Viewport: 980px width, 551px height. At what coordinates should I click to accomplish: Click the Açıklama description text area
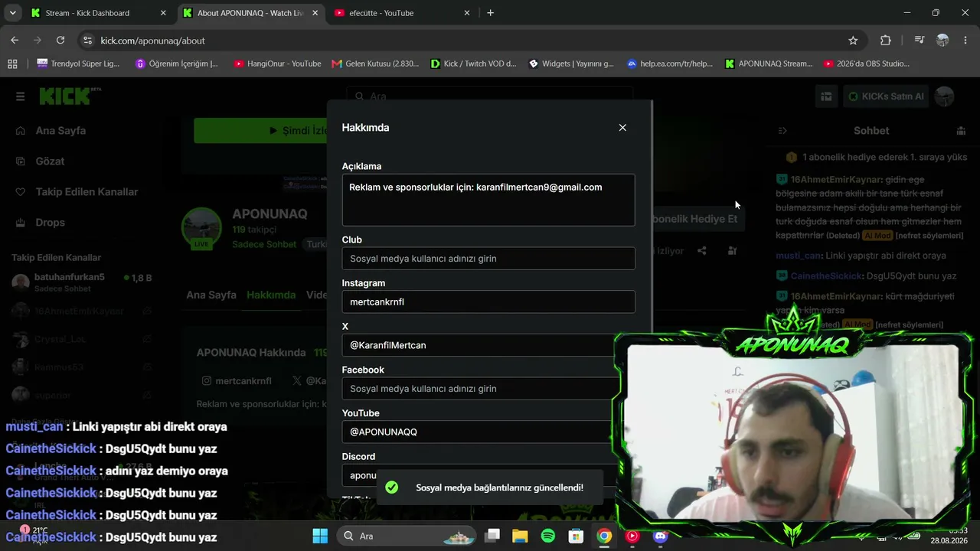(x=488, y=200)
